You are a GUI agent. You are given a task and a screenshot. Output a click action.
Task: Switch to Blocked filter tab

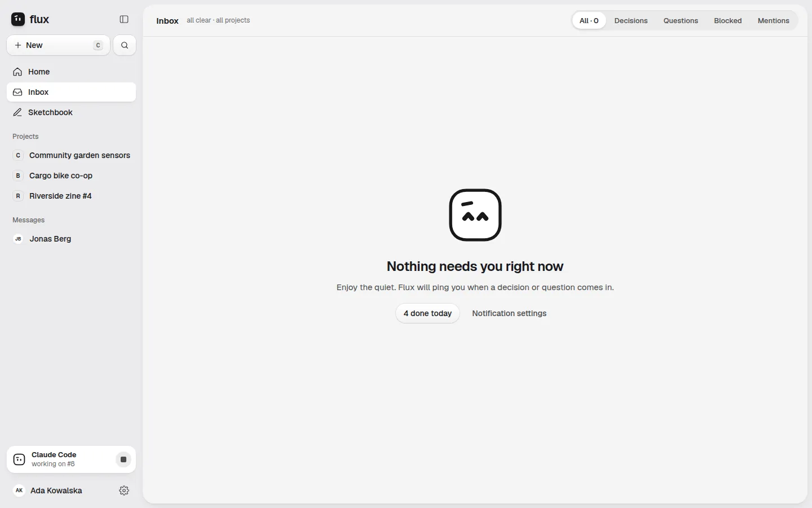(728, 20)
